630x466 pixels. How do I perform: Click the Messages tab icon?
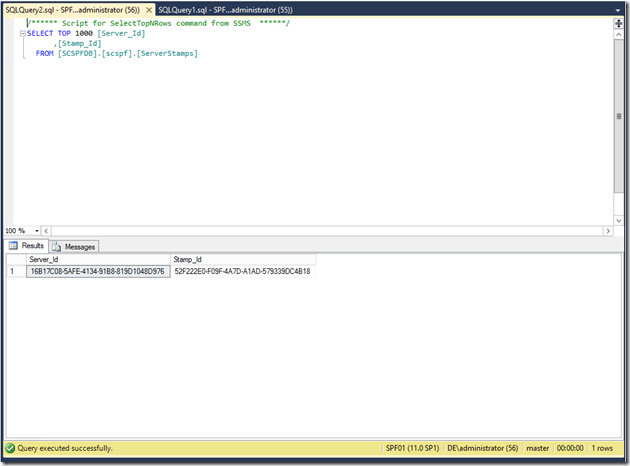pos(57,246)
